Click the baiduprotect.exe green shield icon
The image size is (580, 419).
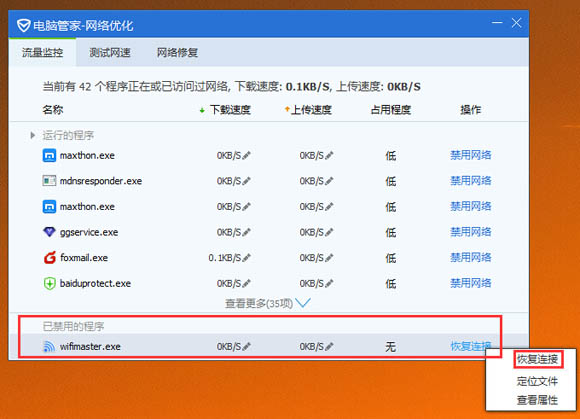[49, 283]
